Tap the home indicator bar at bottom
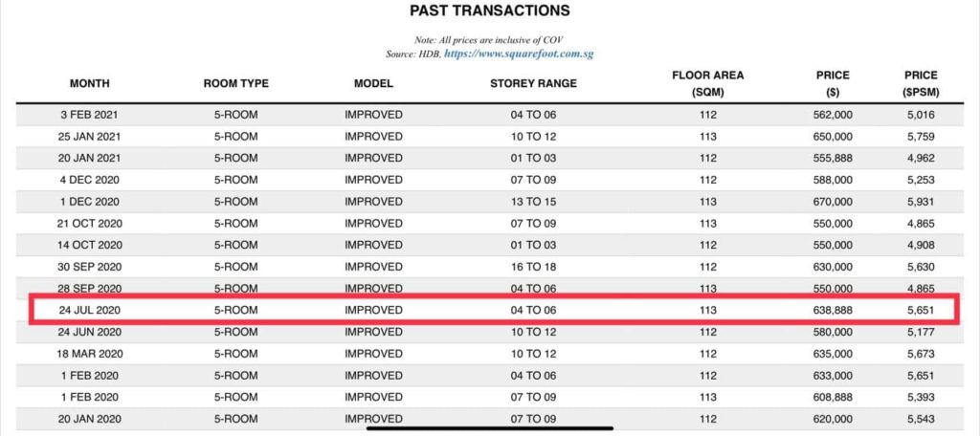The height and width of the screenshot is (436, 980). click(490, 427)
